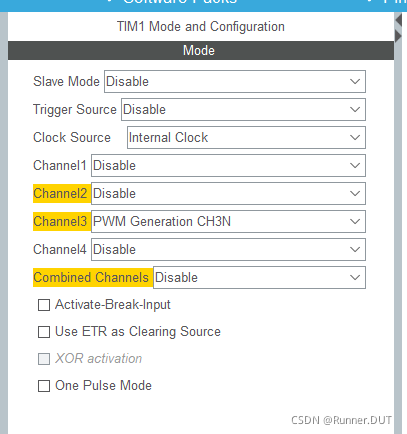The image size is (407, 434).
Task: Click the highlighted Combined Channels label
Action: 91,277
